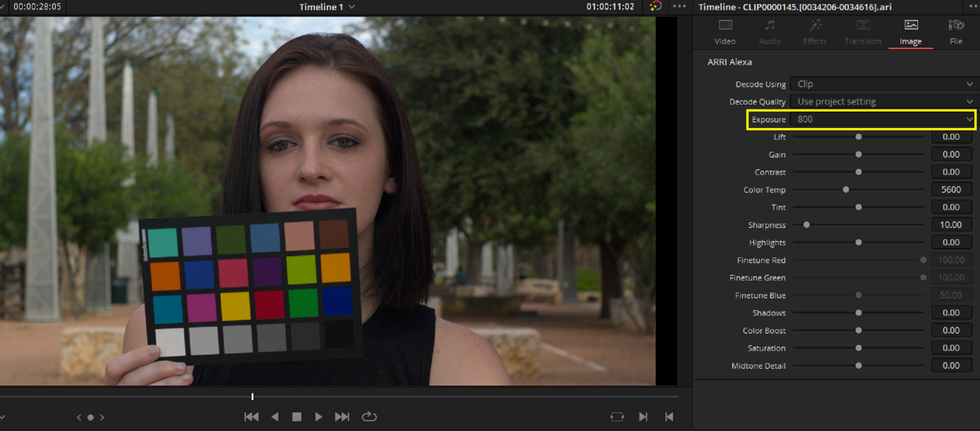Play the clip in reverse
Viewport: 980px width, 431px height.
click(275, 416)
